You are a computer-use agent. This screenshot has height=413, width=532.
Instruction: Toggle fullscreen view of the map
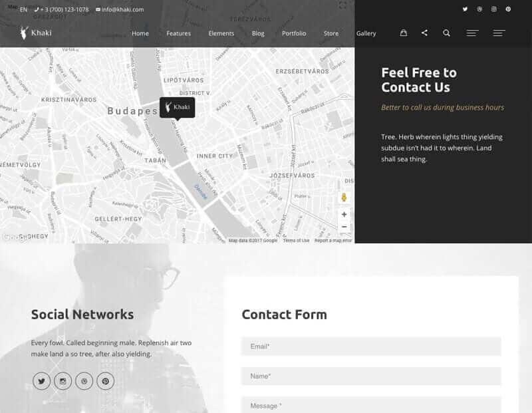click(x=342, y=5)
